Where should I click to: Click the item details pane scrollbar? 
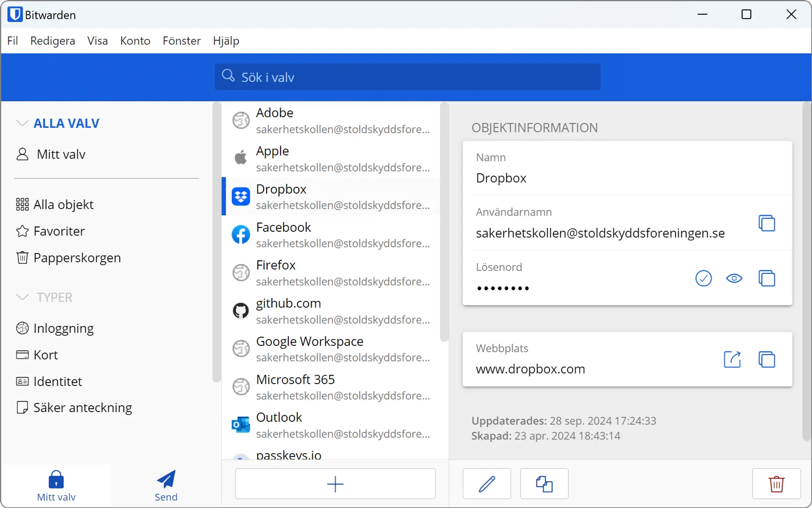(x=807, y=271)
